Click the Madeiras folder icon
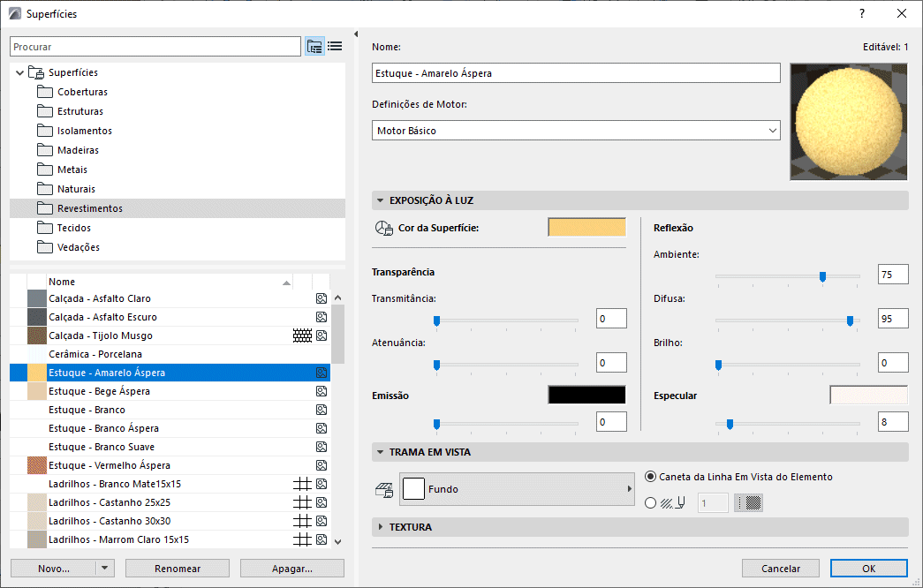Image resolution: width=923 pixels, height=588 pixels. [x=45, y=150]
